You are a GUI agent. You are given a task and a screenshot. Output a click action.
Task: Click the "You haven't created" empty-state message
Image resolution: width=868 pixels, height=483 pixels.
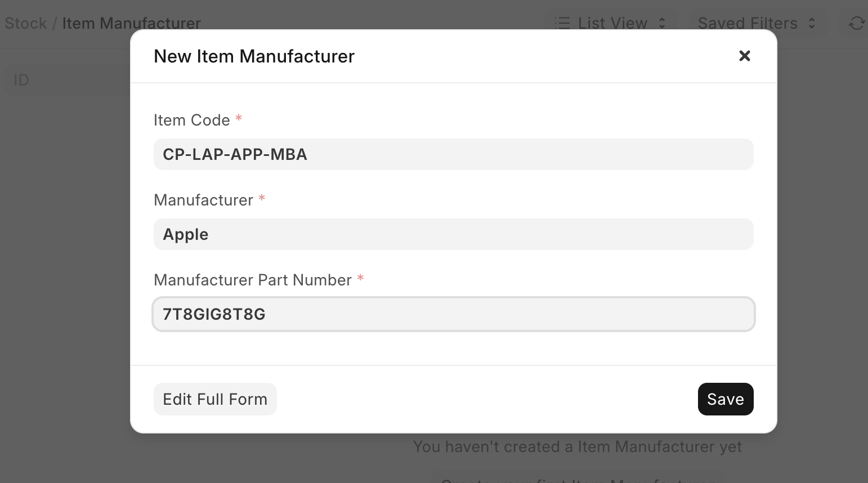click(577, 446)
